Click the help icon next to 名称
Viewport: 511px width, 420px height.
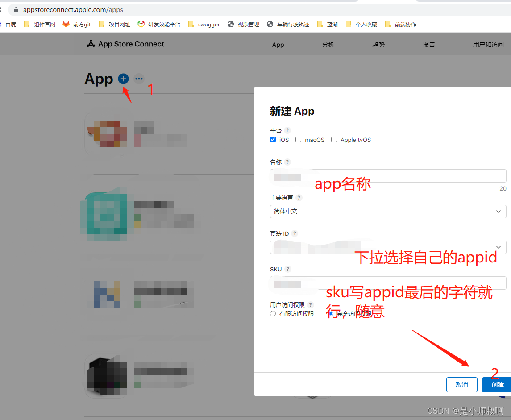click(x=287, y=162)
